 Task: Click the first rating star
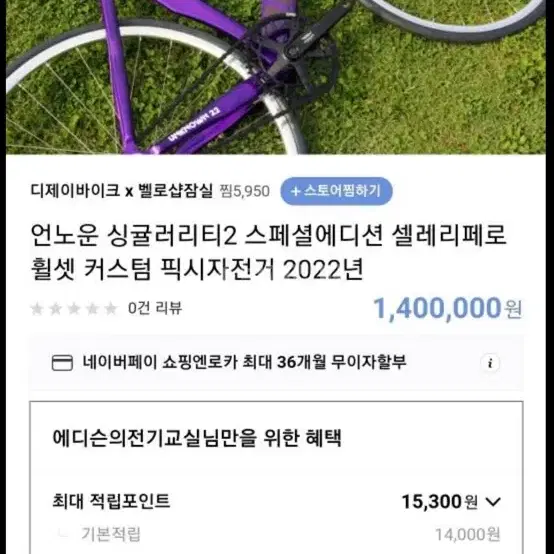click(x=37, y=308)
